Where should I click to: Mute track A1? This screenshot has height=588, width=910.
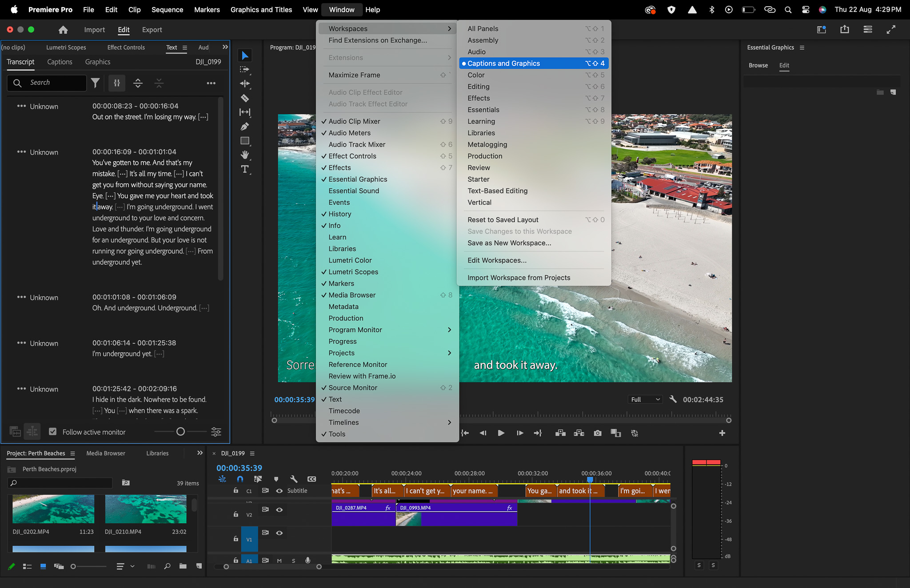coord(279,561)
